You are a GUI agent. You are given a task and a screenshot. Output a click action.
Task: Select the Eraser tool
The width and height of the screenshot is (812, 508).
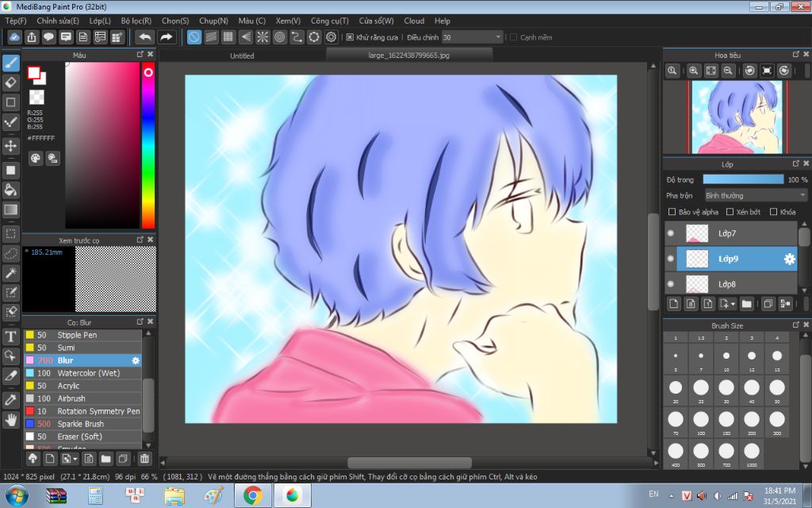pyautogui.click(x=11, y=83)
